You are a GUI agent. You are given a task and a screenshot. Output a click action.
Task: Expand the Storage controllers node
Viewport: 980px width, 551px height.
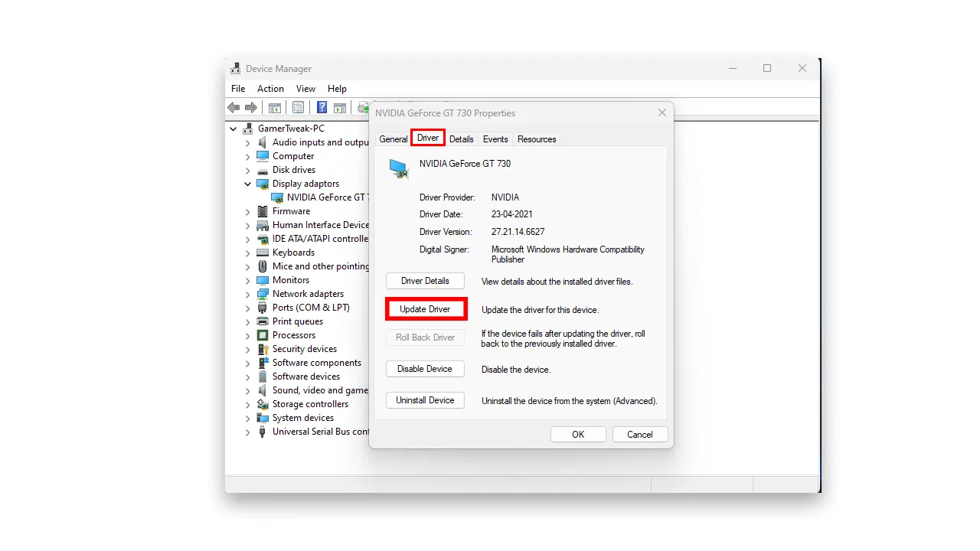(x=247, y=405)
